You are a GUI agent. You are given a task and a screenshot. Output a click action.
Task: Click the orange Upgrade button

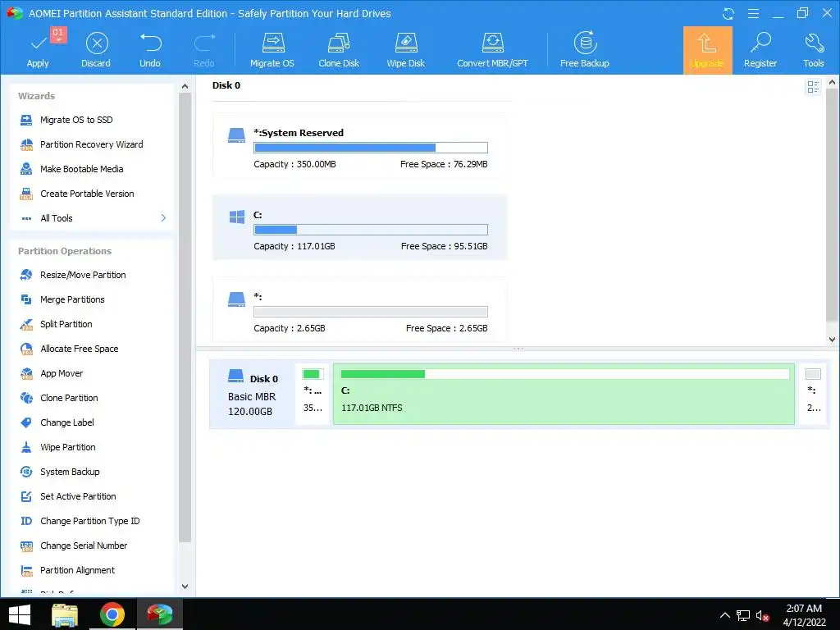click(707, 50)
